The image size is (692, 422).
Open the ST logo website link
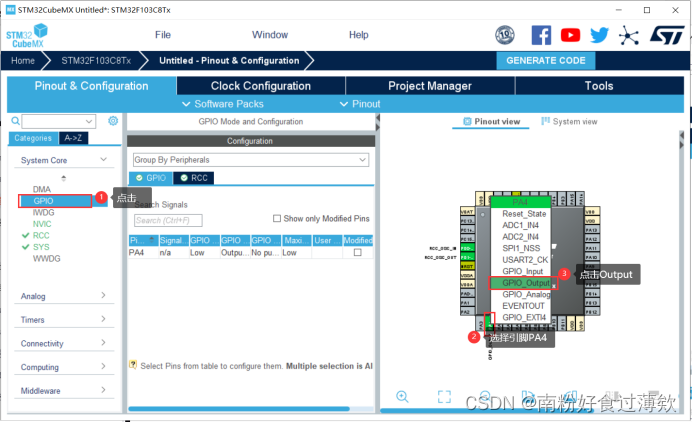[667, 35]
